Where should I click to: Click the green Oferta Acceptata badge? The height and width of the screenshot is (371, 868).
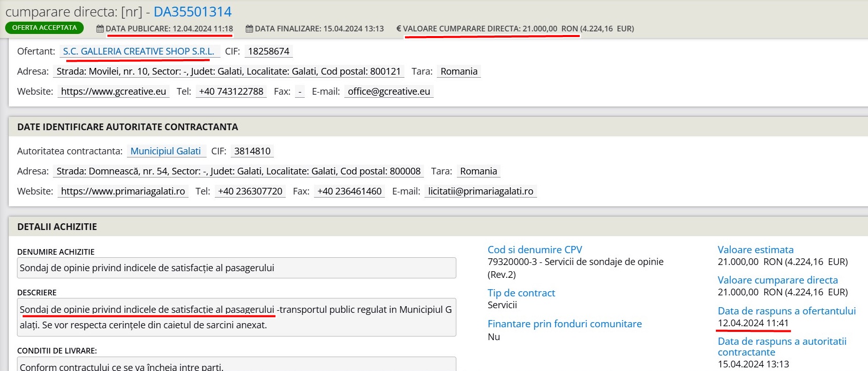click(x=44, y=28)
